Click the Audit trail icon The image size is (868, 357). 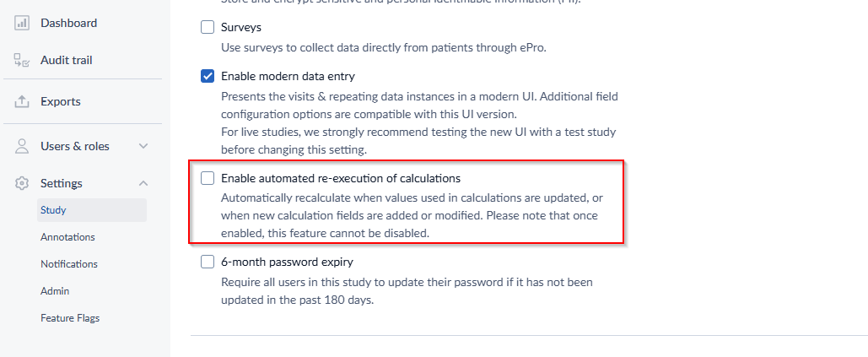pyautogui.click(x=22, y=60)
